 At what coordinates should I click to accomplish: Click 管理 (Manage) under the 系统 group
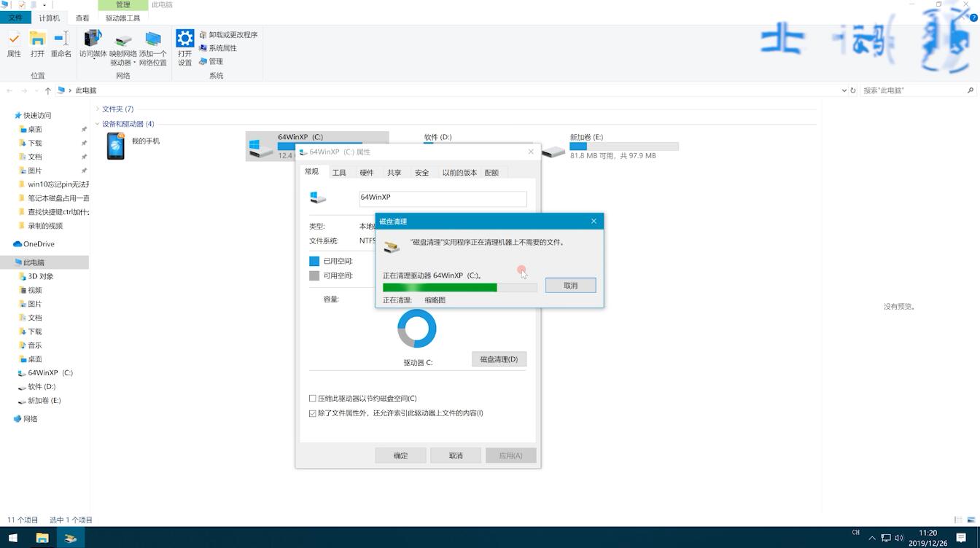pyautogui.click(x=211, y=61)
